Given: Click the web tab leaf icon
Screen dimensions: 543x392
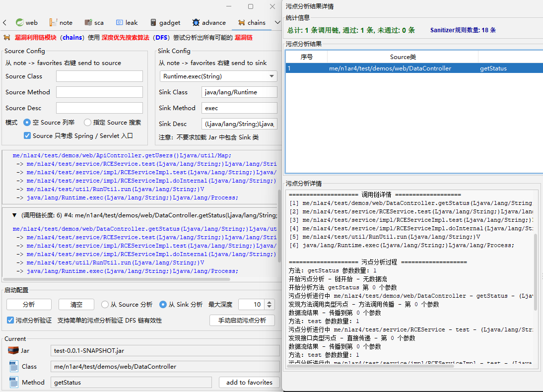Looking at the screenshot, I should (20, 22).
